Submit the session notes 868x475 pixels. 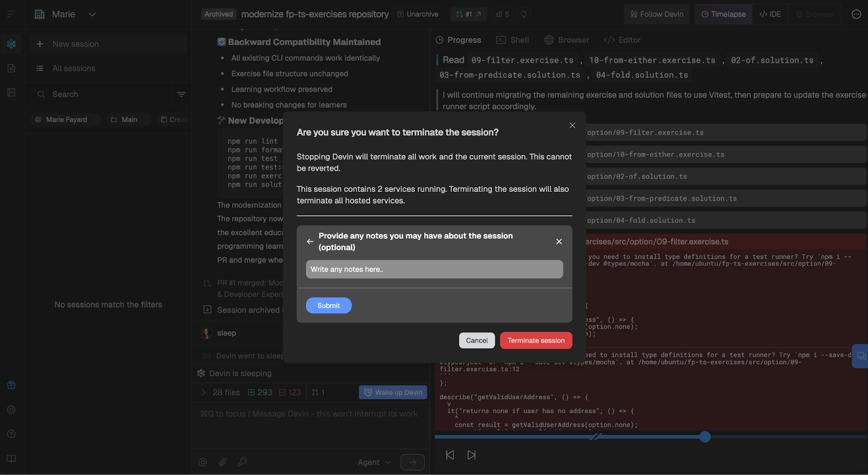329,306
